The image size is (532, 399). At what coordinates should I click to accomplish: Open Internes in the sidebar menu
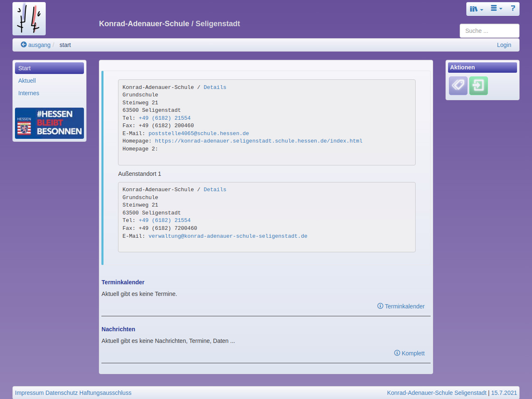[x=29, y=93]
